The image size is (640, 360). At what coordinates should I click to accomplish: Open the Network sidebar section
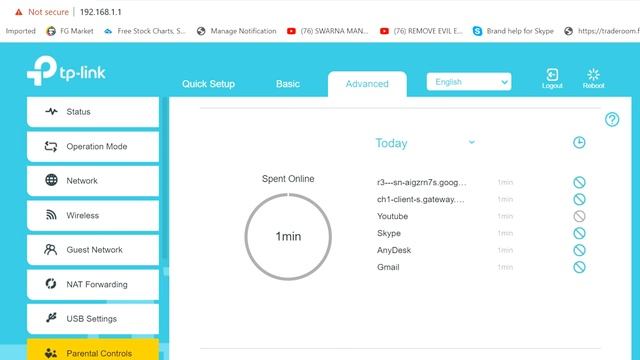click(x=93, y=181)
